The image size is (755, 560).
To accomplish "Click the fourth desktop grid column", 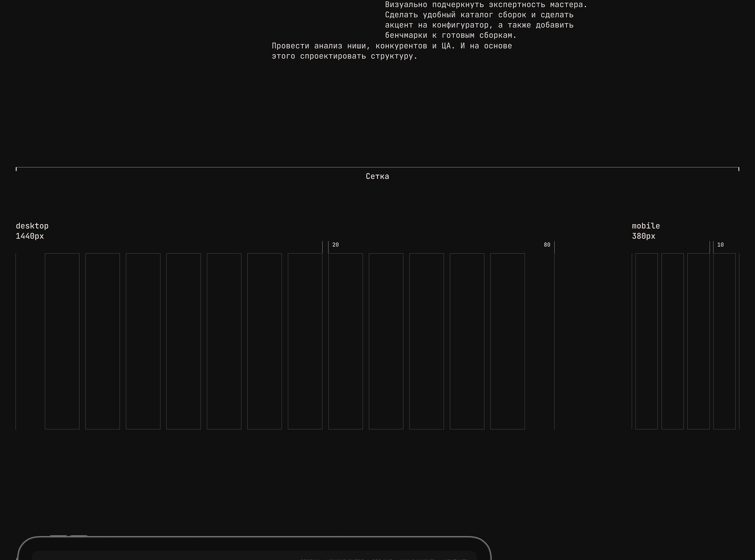I will (183, 341).
